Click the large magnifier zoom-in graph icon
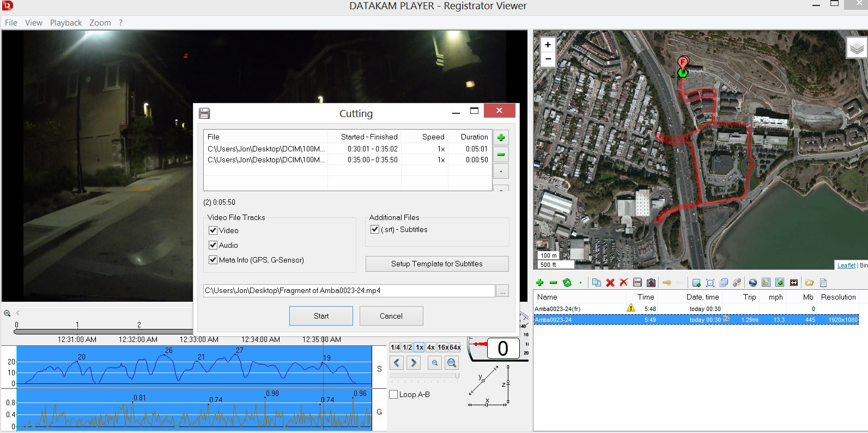Viewport: 868px width, 433px height. coord(451,363)
